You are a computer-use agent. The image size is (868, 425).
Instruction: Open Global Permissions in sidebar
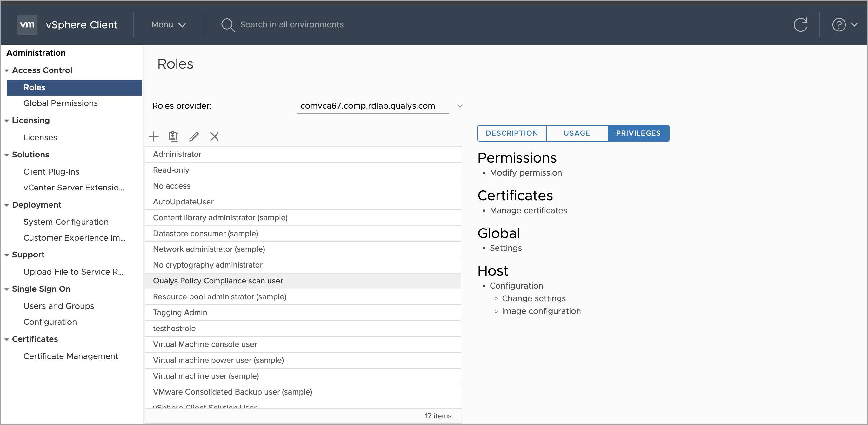click(61, 103)
